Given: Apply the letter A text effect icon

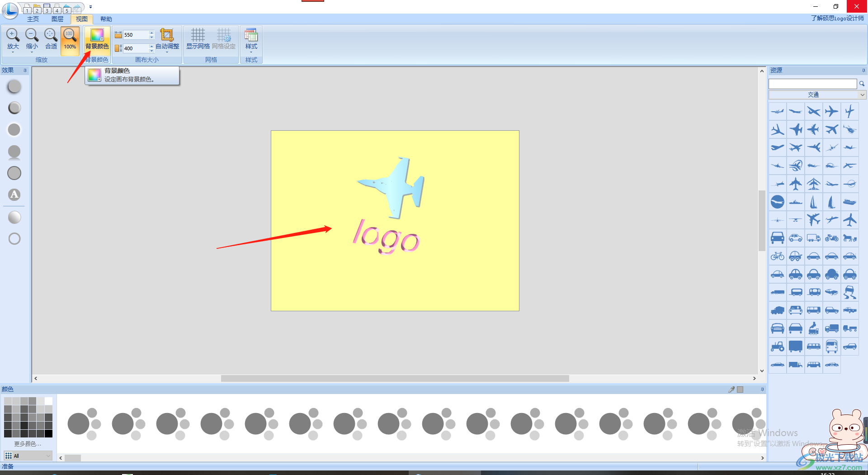Looking at the screenshot, I should 14,195.
